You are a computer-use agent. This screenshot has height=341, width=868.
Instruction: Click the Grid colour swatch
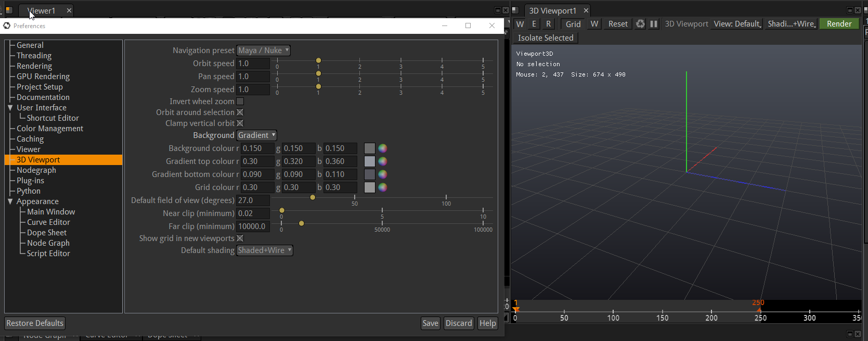(370, 187)
